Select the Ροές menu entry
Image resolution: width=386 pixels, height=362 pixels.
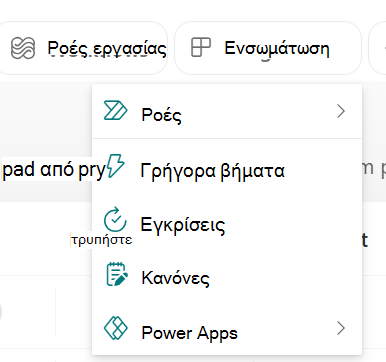coord(227,111)
